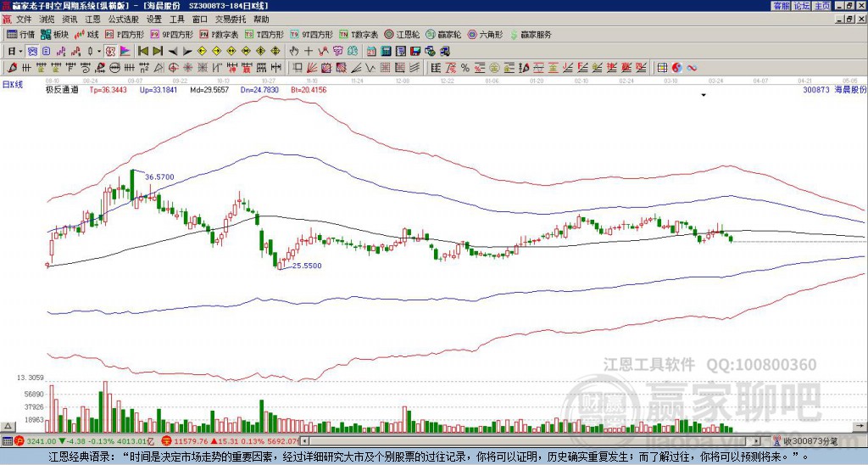
Task: Open the P四方形 tool
Action: 125,34
